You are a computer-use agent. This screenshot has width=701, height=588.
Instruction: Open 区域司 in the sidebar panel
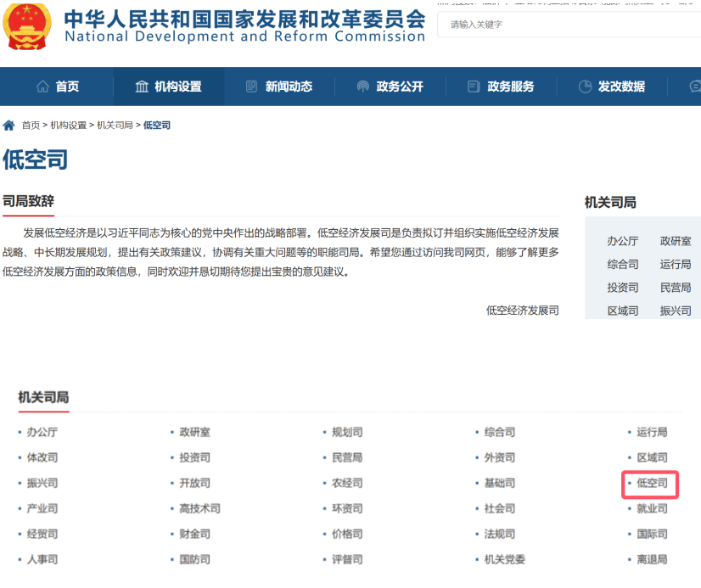click(x=623, y=311)
